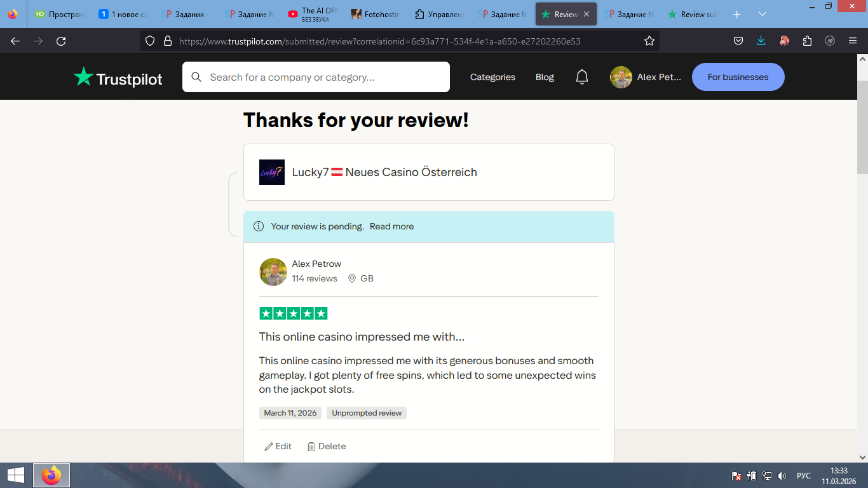Show site security info via the padlock

168,41
